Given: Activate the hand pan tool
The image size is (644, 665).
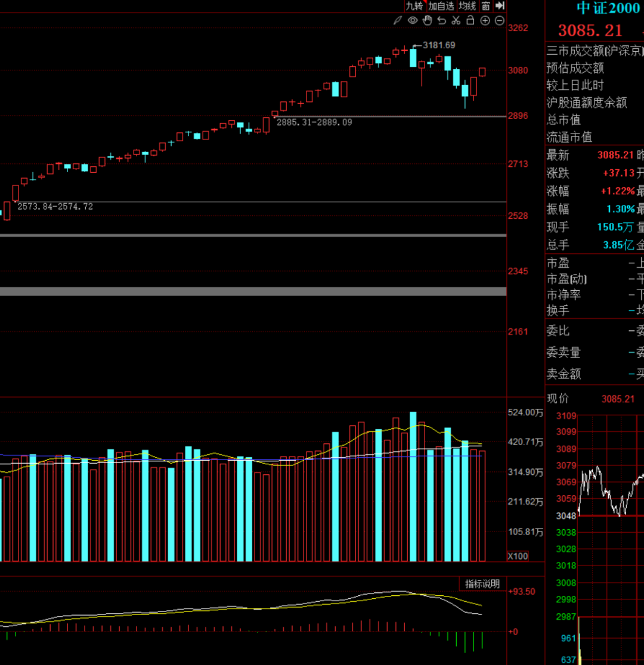Looking at the screenshot, I should (427, 21).
